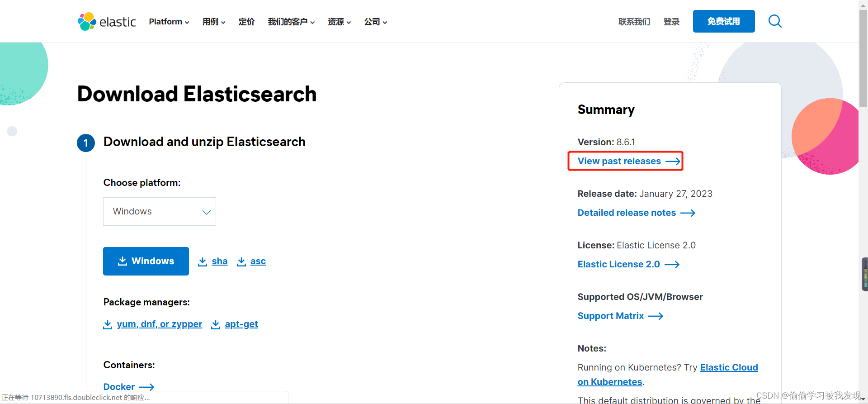This screenshot has height=404, width=868.
Task: Open the search magnifier icon
Action: coord(775,21)
